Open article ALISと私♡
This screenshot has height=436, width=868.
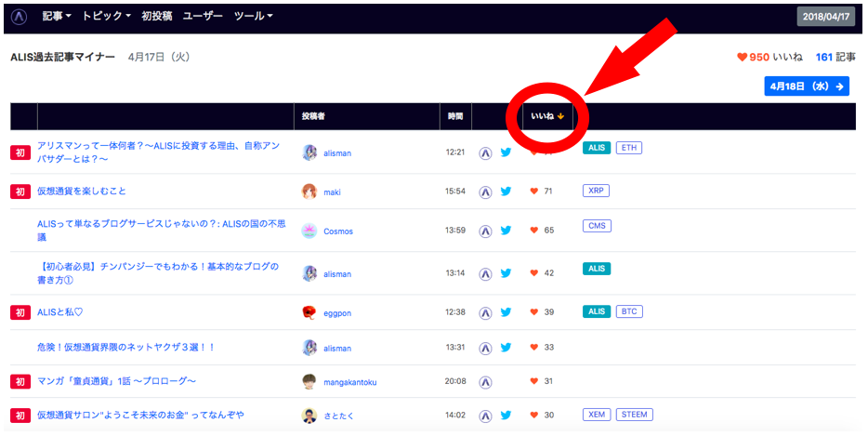[59, 312]
